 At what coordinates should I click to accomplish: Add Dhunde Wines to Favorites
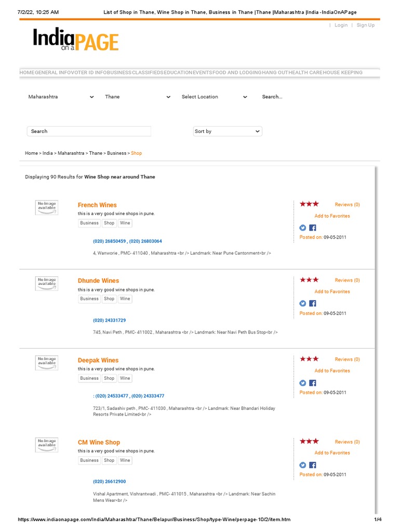332,291
